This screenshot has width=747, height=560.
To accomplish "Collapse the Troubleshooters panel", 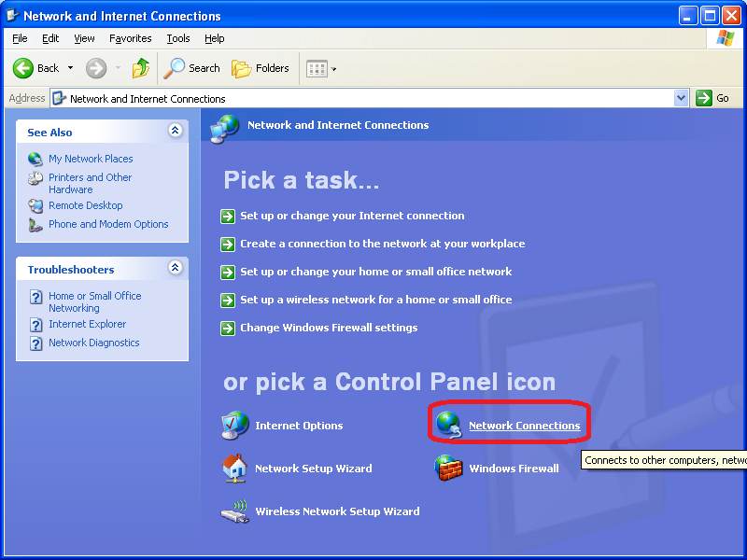I will (x=176, y=267).
